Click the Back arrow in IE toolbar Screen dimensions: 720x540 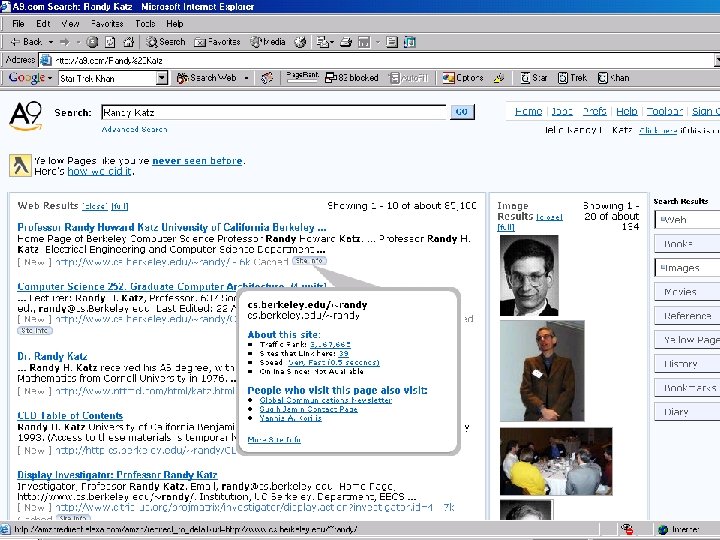(27, 42)
